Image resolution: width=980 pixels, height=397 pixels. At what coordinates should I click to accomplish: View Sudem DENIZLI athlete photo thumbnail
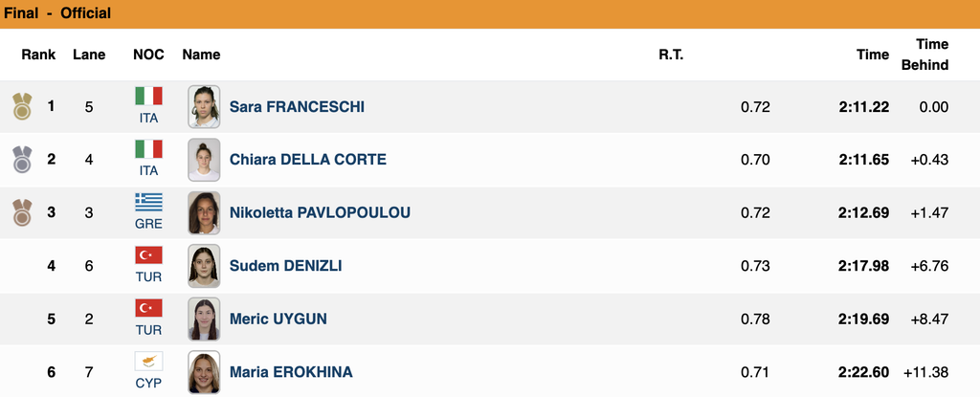(x=204, y=266)
